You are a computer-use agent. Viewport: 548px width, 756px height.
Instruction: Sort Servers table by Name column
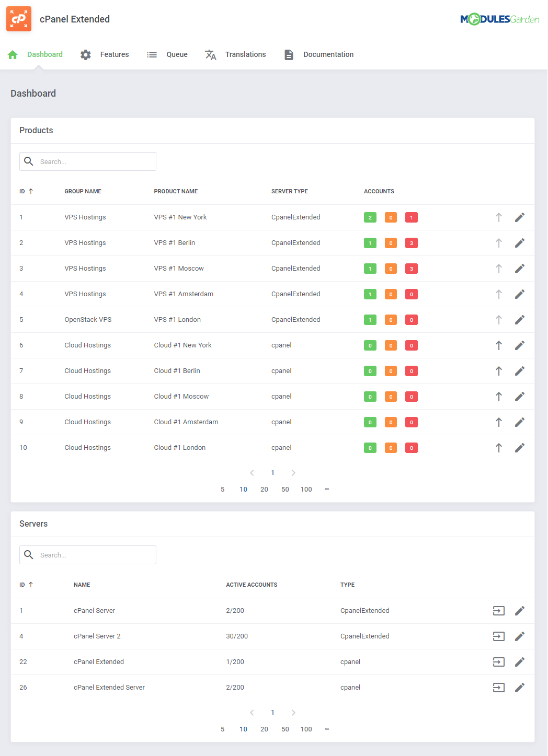82,585
